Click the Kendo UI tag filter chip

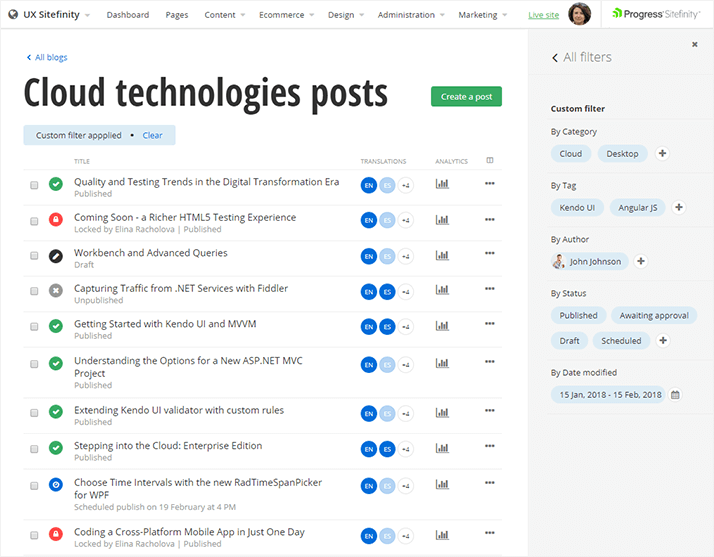point(577,208)
